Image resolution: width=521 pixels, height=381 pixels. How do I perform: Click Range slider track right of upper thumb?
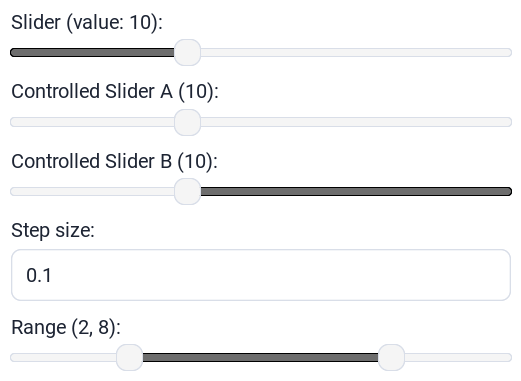point(458,357)
